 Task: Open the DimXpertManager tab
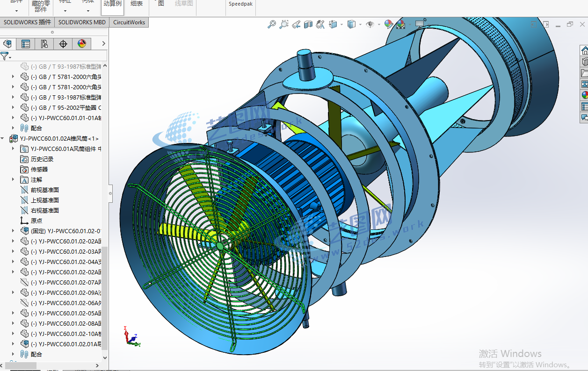pos(63,44)
